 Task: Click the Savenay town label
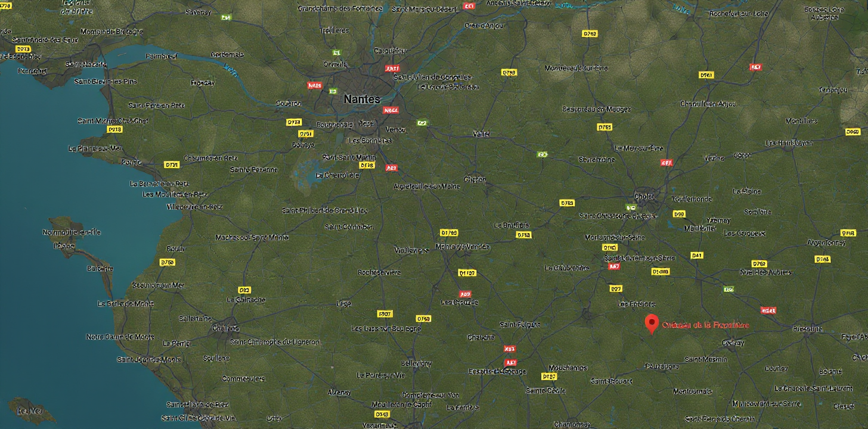coord(198,12)
